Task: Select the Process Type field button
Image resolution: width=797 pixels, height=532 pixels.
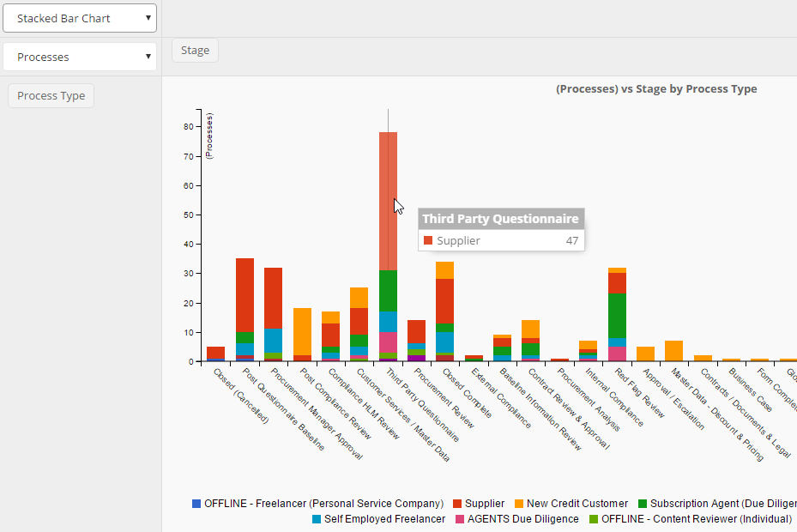Action: [51, 95]
